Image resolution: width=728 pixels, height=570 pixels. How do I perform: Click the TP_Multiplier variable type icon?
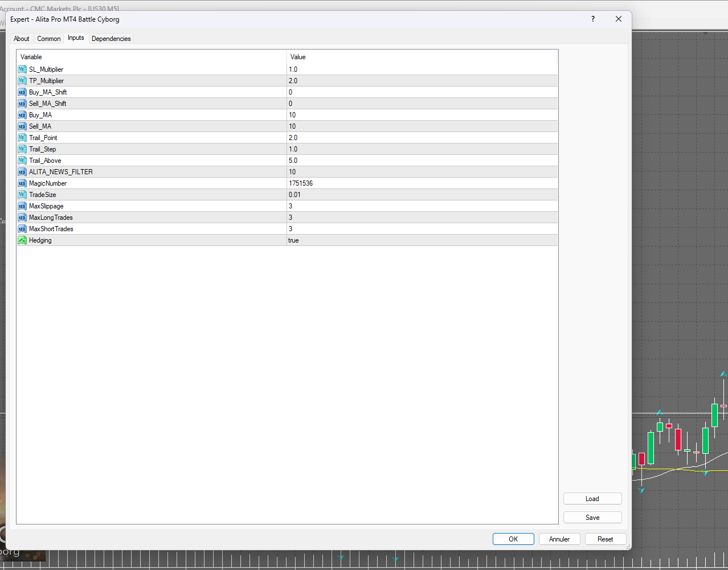(x=22, y=81)
